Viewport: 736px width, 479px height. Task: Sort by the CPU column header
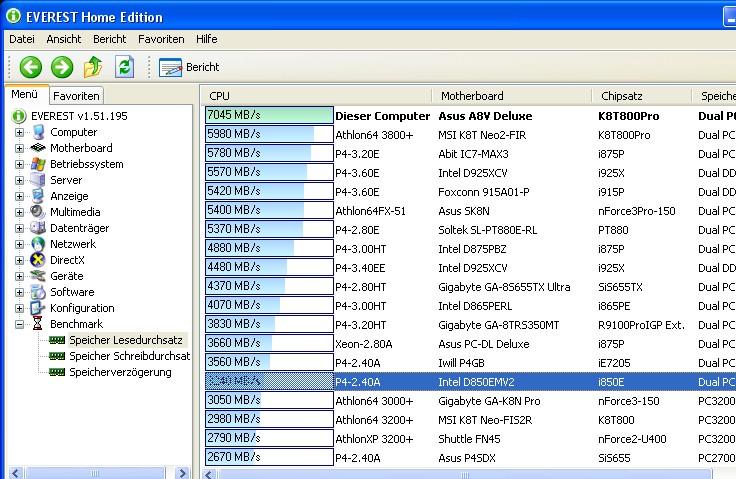tap(317, 96)
